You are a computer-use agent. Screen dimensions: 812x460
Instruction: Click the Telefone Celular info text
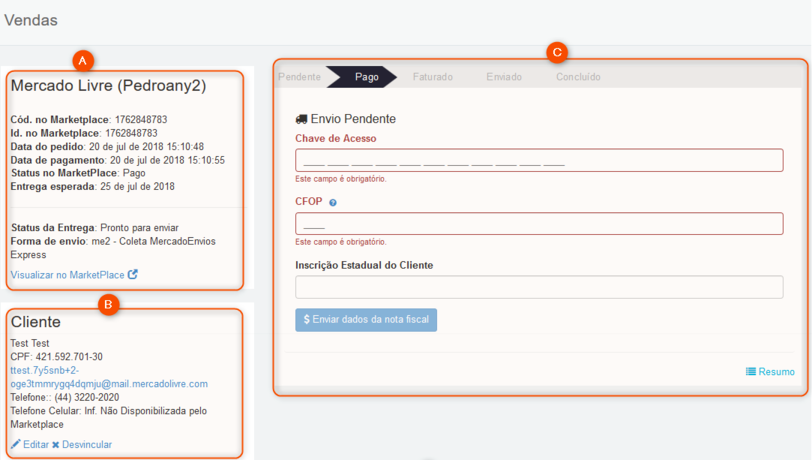click(x=109, y=418)
